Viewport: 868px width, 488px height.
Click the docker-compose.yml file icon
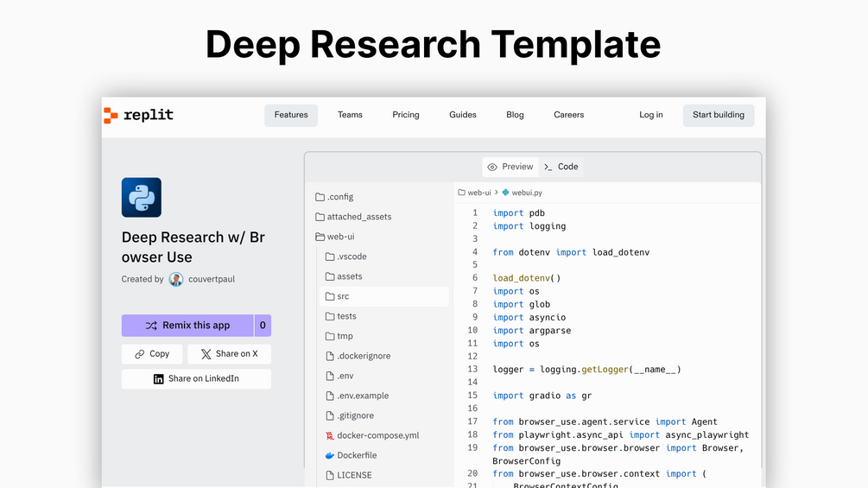[x=330, y=436]
